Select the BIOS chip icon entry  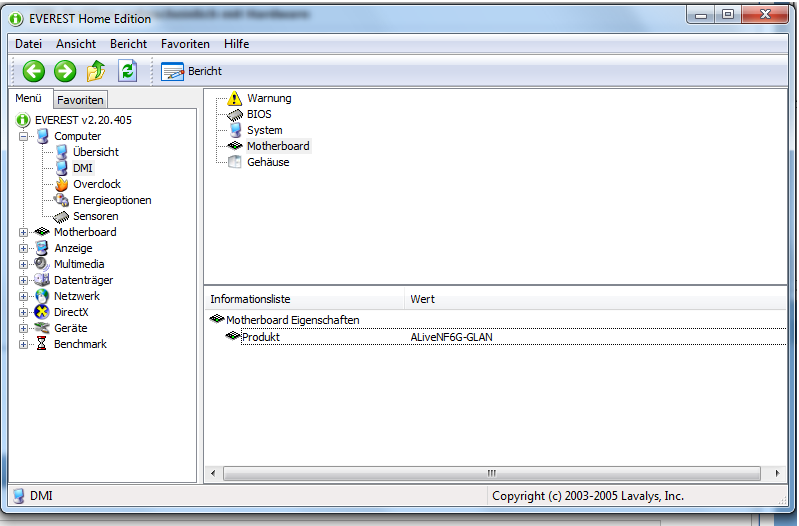click(x=249, y=114)
